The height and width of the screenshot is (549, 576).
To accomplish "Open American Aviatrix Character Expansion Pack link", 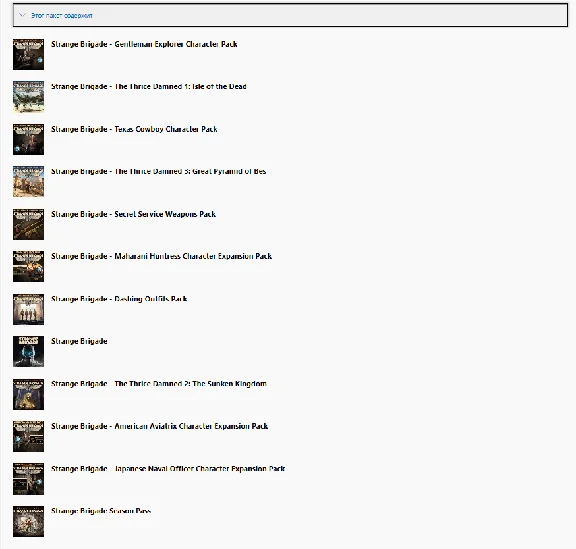I will [x=159, y=426].
